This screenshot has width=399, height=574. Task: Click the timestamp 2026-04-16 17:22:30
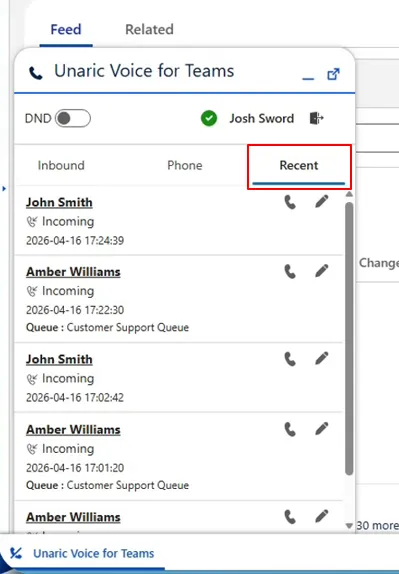pos(75,310)
